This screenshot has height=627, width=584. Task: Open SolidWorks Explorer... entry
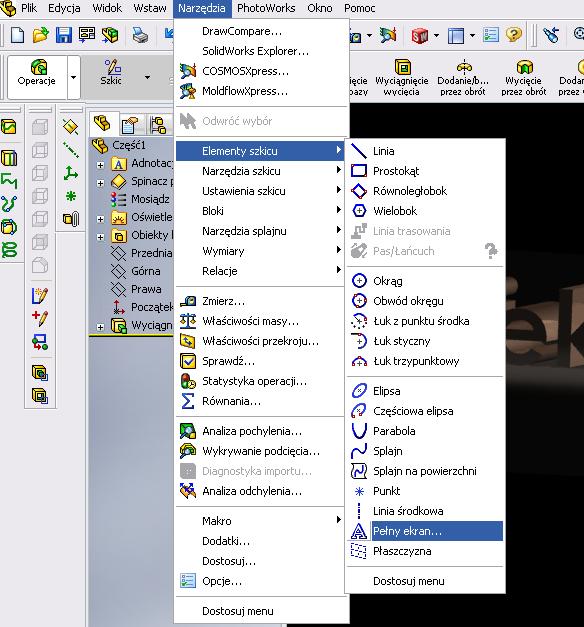tap(260, 51)
